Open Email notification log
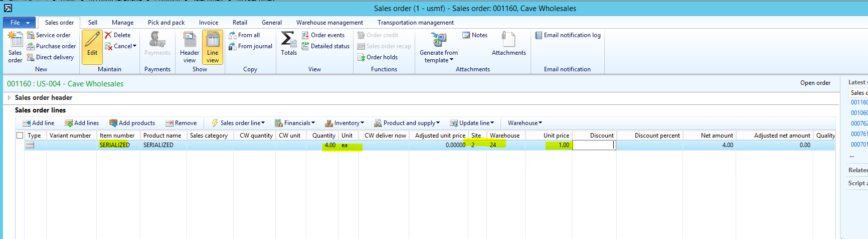868x239 pixels. [x=568, y=35]
